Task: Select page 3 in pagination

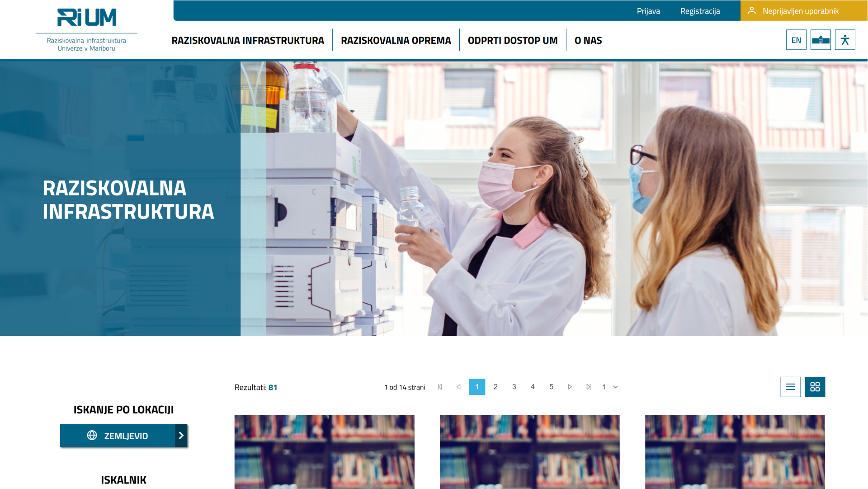Action: tap(514, 387)
